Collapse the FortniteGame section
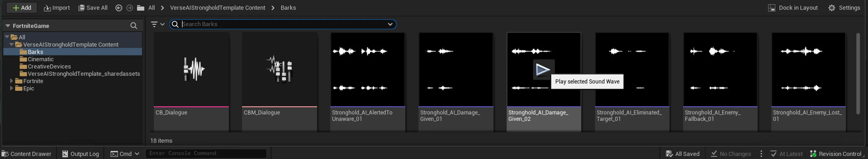Viewport: 868px width, 159px height. pos(8,26)
